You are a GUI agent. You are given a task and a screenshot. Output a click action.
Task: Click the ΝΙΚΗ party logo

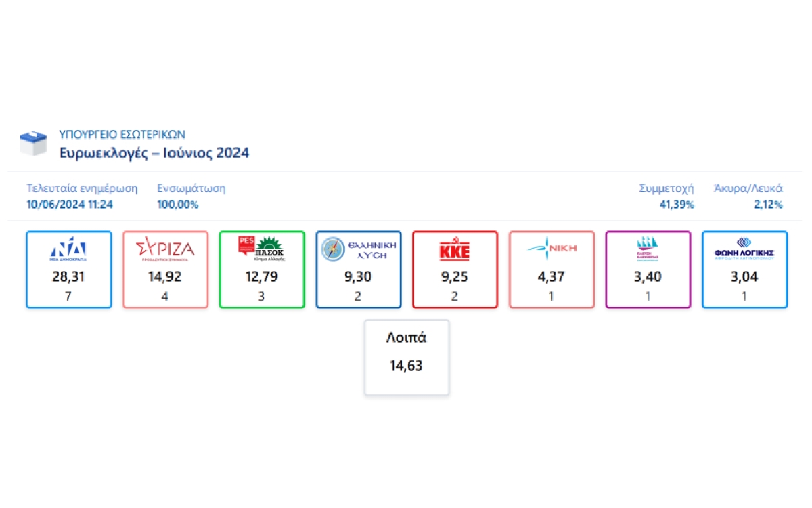tap(551, 248)
